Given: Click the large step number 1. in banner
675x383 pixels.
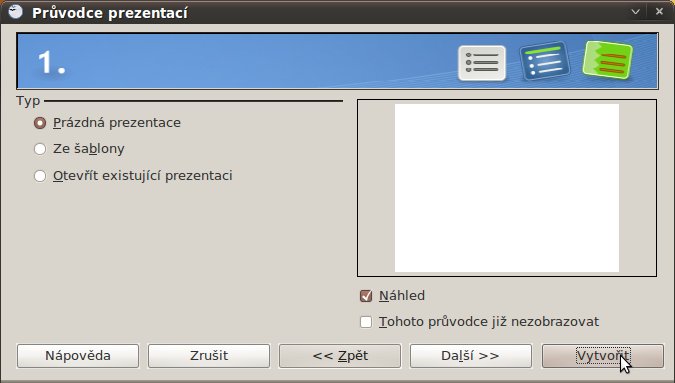Looking at the screenshot, I should pyautogui.click(x=51, y=63).
